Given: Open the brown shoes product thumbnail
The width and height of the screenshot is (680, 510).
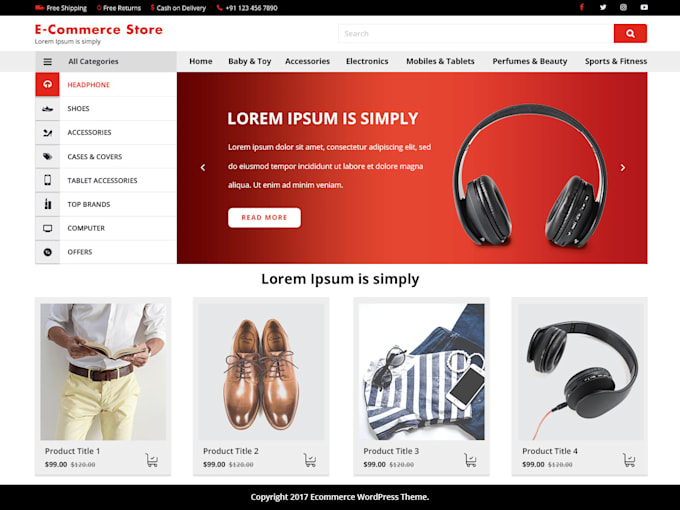Looking at the screenshot, I should click(x=261, y=372).
